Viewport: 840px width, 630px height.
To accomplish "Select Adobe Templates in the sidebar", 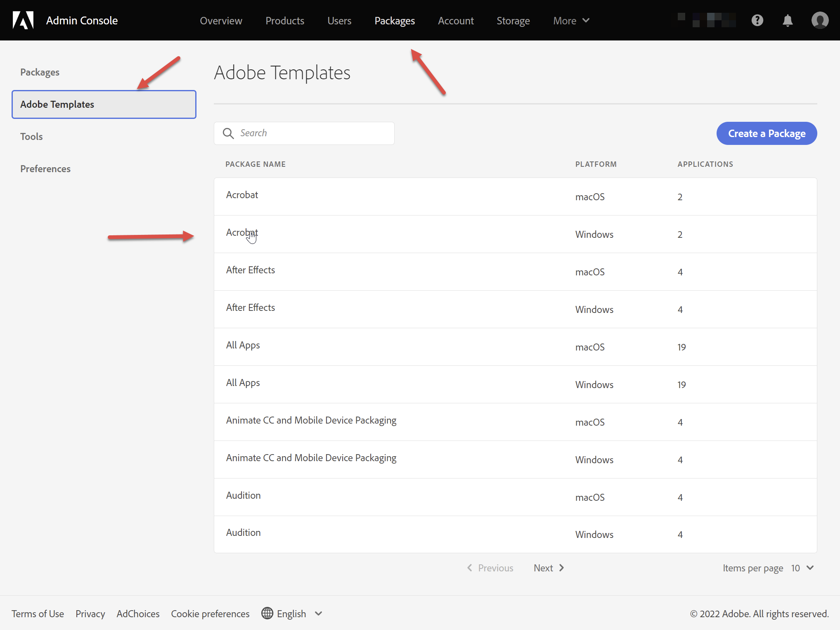I will [57, 104].
